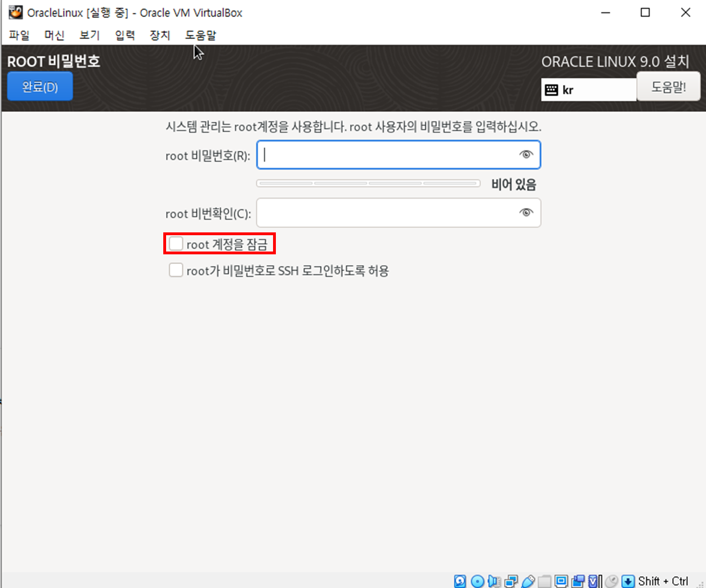Screen dimensions: 706x588
Task: Focus the root 비번확인(C) input field
Action: tap(399, 213)
